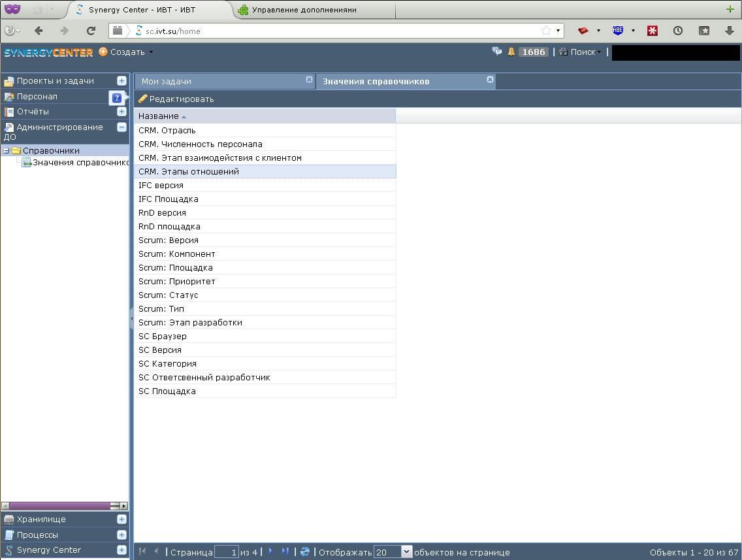Select Значения справочников tree item
742x560 pixels.
coord(76,162)
